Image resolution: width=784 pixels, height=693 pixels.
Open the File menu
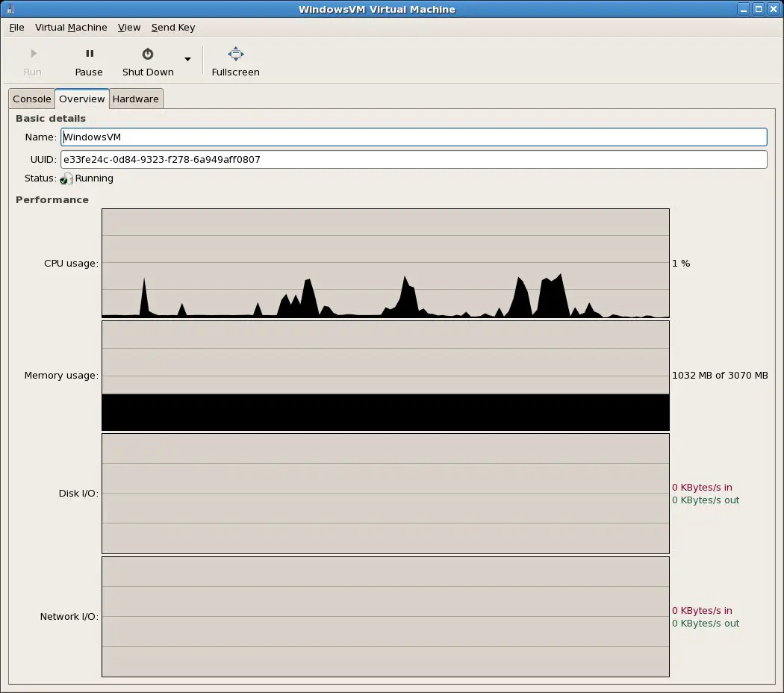tap(16, 28)
